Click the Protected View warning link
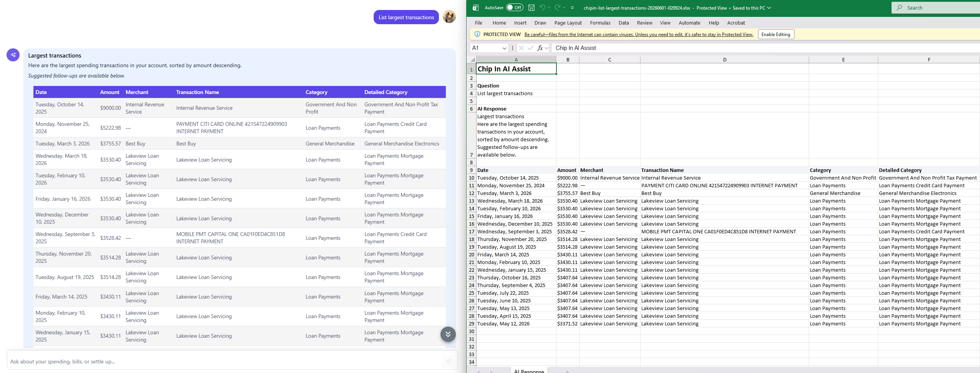This screenshot has height=373, width=980. pos(639,34)
